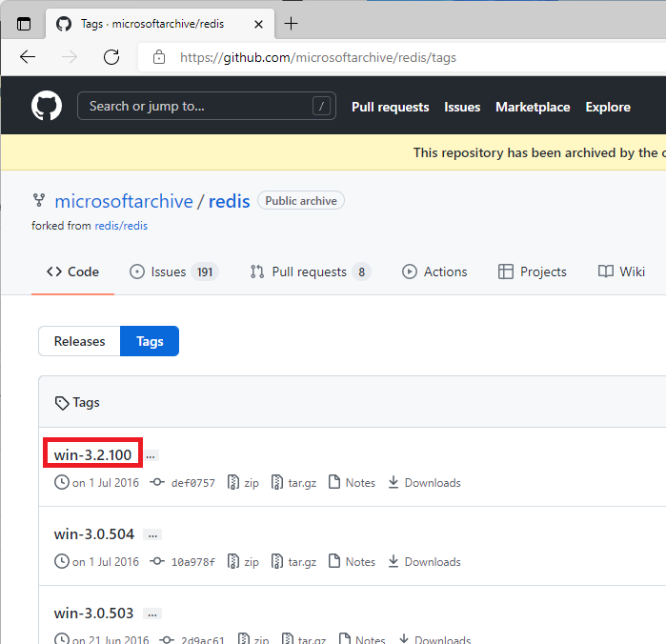Switch to repository Pull requests tab

(311, 272)
